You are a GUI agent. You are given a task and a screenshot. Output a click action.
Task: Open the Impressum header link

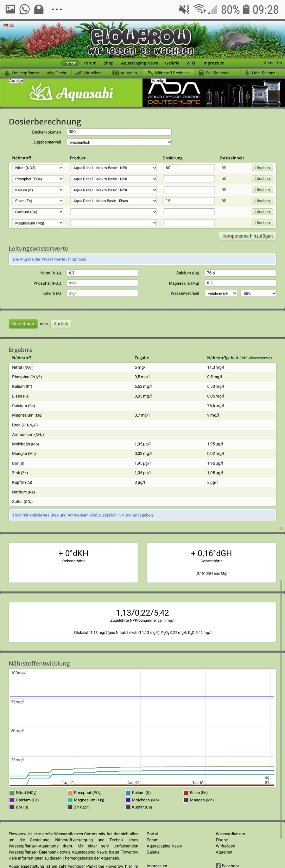(x=213, y=63)
